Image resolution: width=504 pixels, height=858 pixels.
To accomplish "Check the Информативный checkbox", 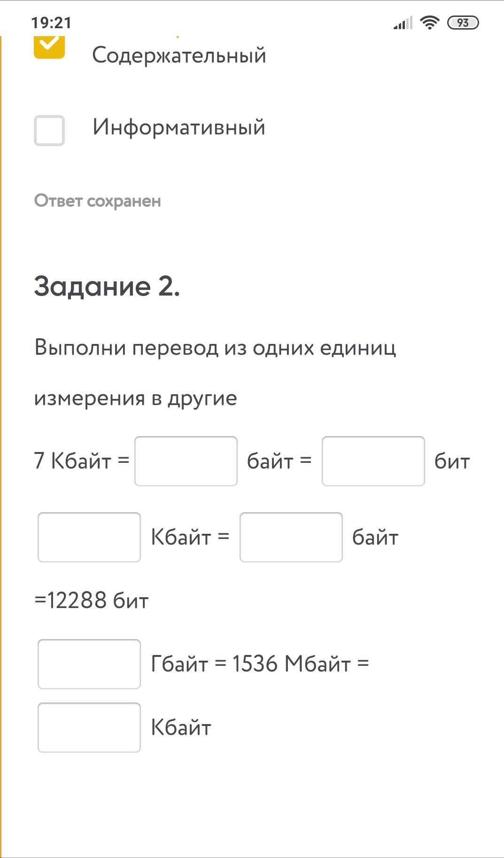I will tap(49, 130).
